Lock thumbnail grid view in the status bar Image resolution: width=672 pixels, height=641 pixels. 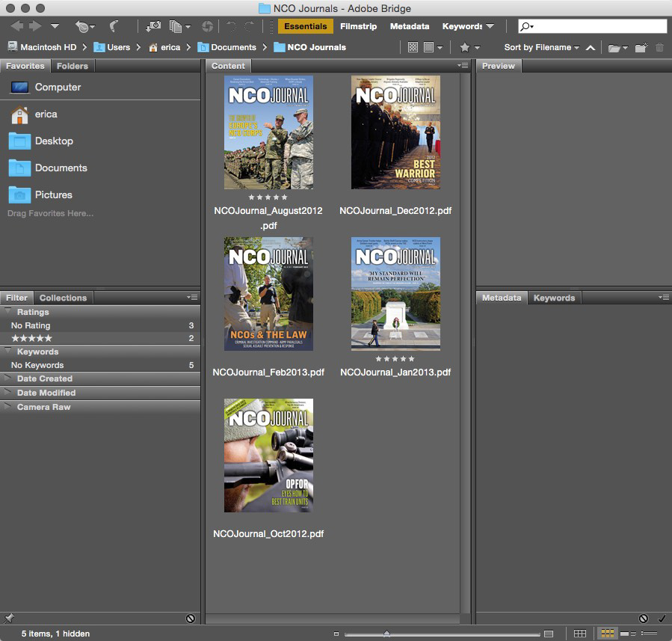pyautogui.click(x=580, y=634)
